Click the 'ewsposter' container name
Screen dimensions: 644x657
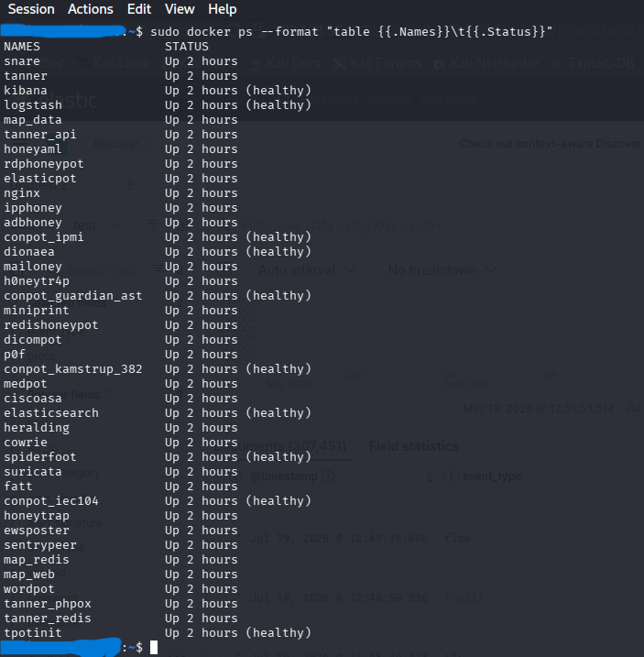coord(37,531)
